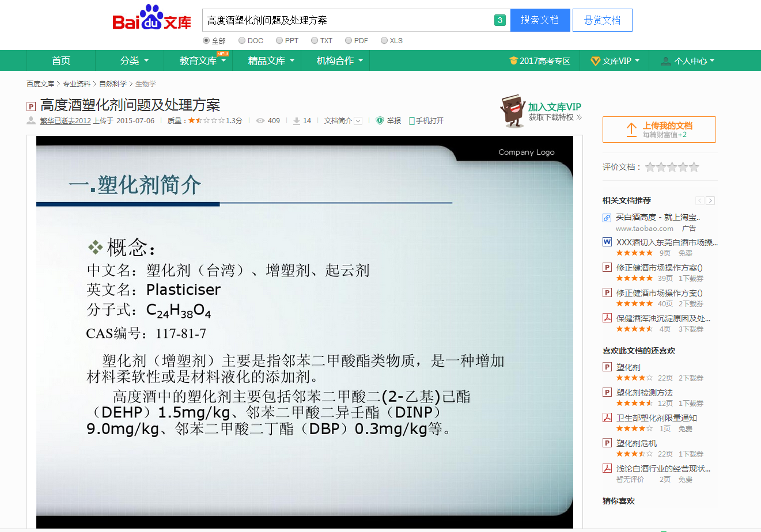Open the 2017高考专区 menu item
This screenshot has height=532, width=761.
pos(540,61)
